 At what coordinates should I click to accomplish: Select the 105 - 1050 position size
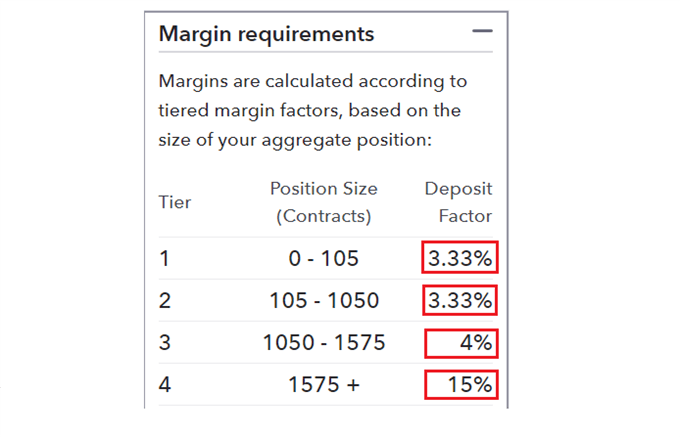pos(323,301)
